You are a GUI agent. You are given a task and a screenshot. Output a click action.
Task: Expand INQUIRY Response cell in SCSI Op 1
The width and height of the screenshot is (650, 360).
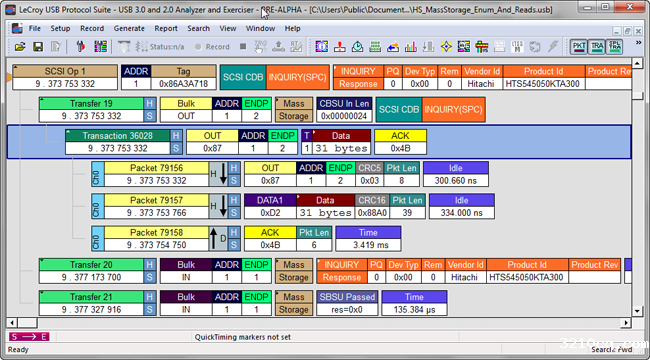(x=358, y=78)
